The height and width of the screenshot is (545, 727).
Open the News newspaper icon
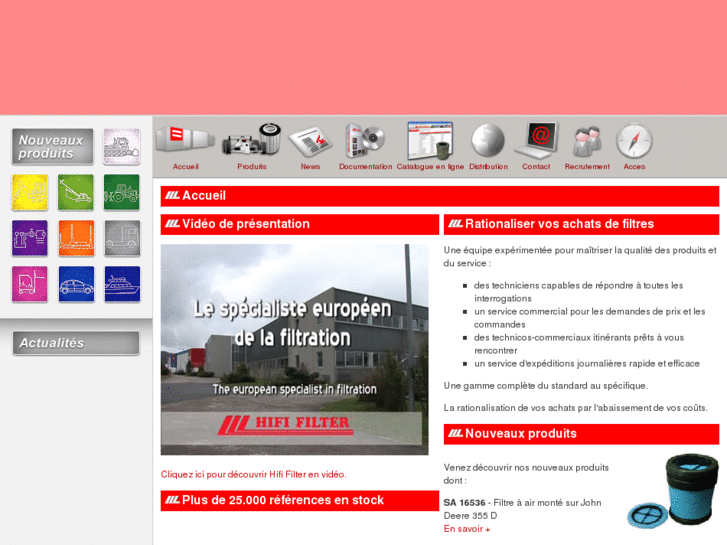tap(310, 141)
